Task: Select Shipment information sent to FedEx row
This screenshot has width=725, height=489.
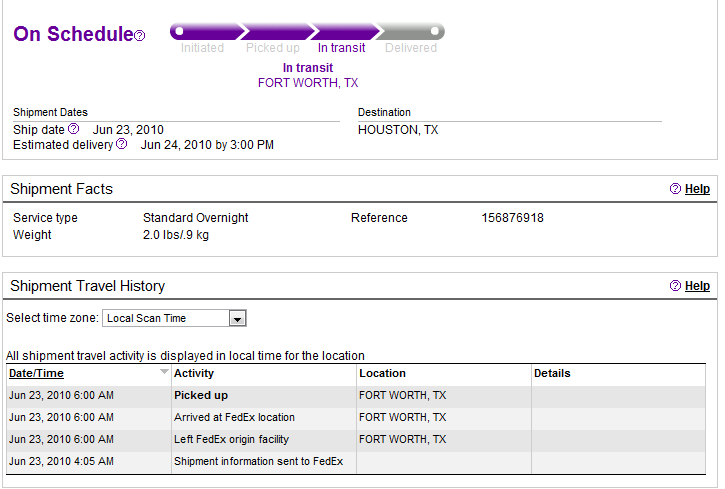Action: [x=258, y=461]
